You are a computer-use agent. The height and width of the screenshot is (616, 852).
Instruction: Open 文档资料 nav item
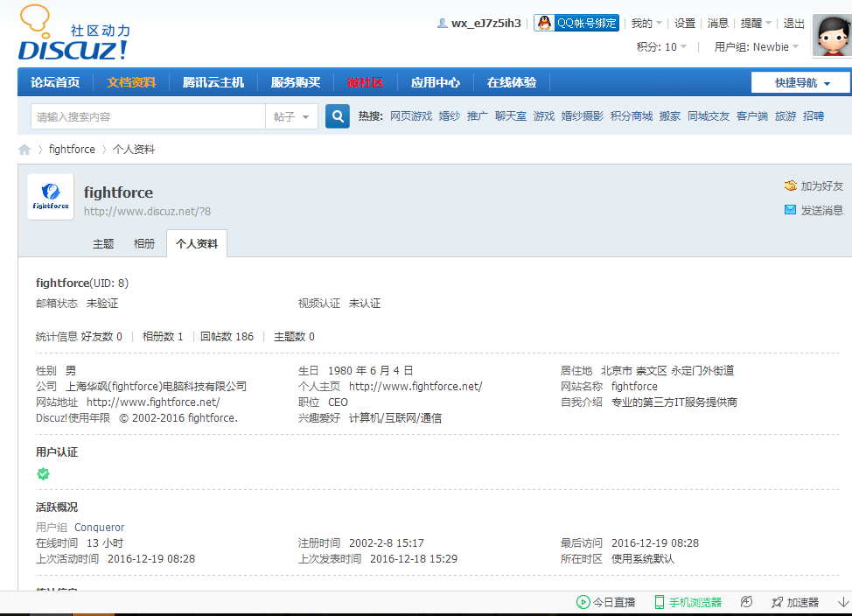(131, 82)
